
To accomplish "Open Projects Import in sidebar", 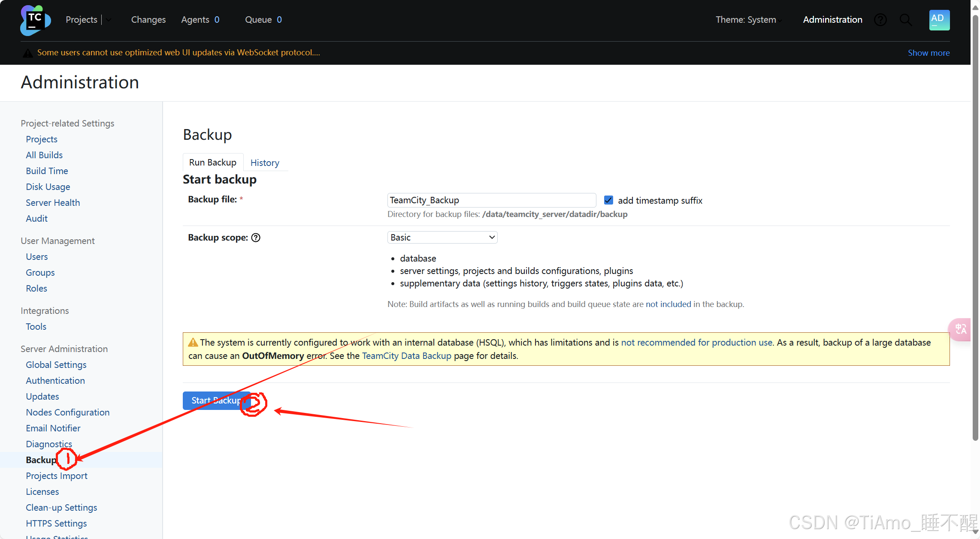I will tap(56, 476).
